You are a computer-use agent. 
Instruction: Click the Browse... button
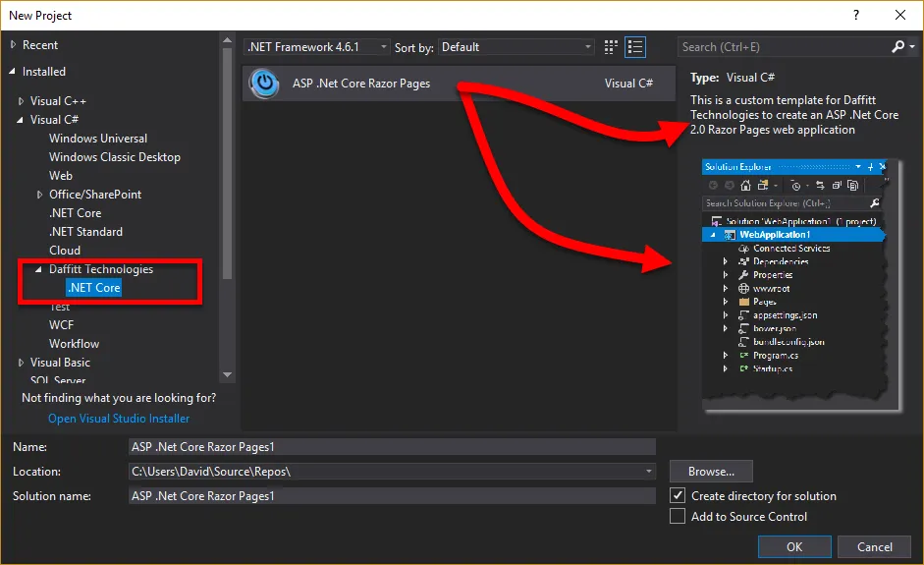711,472
